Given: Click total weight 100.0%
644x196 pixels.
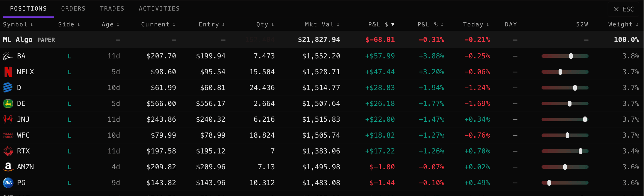Looking at the screenshot, I should coord(627,40).
